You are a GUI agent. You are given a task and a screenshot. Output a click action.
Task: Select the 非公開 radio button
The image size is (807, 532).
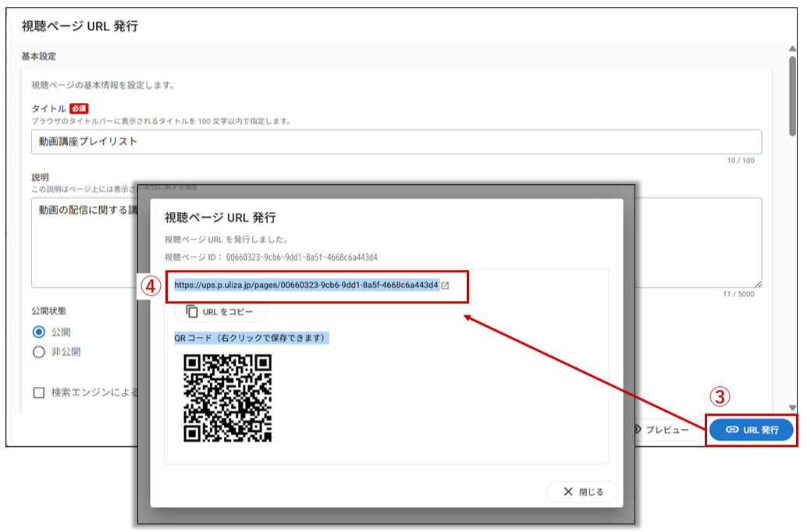coord(39,352)
